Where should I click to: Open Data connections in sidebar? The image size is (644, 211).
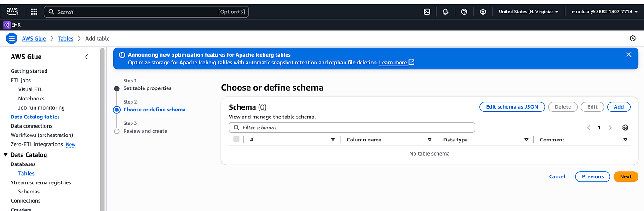31,126
